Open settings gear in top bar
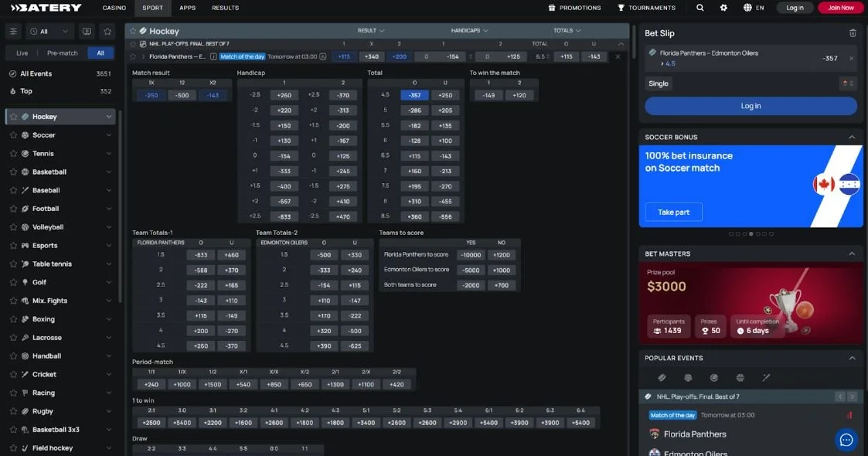This screenshot has height=456, width=868. (x=723, y=8)
